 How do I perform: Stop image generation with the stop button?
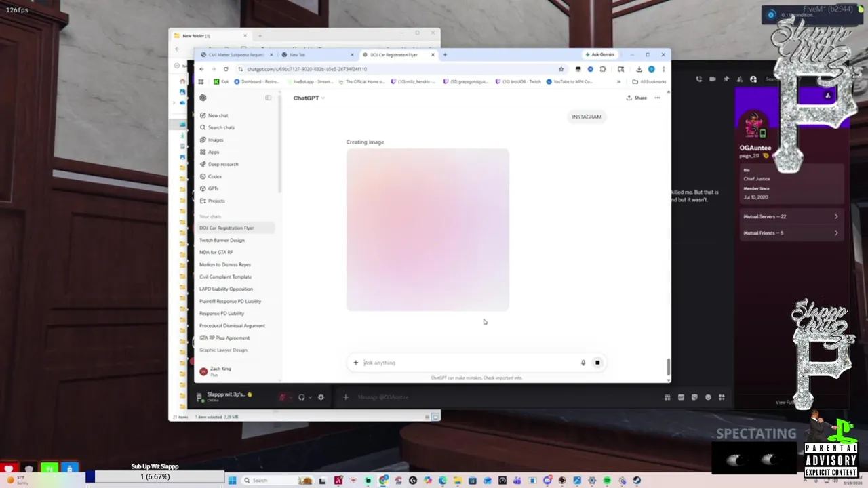[597, 363]
